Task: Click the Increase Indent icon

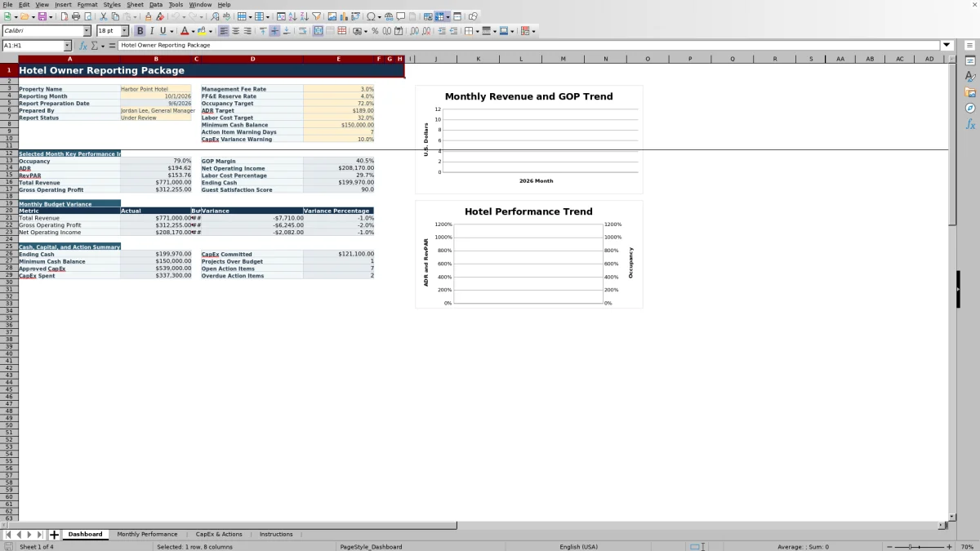Action: (x=442, y=31)
